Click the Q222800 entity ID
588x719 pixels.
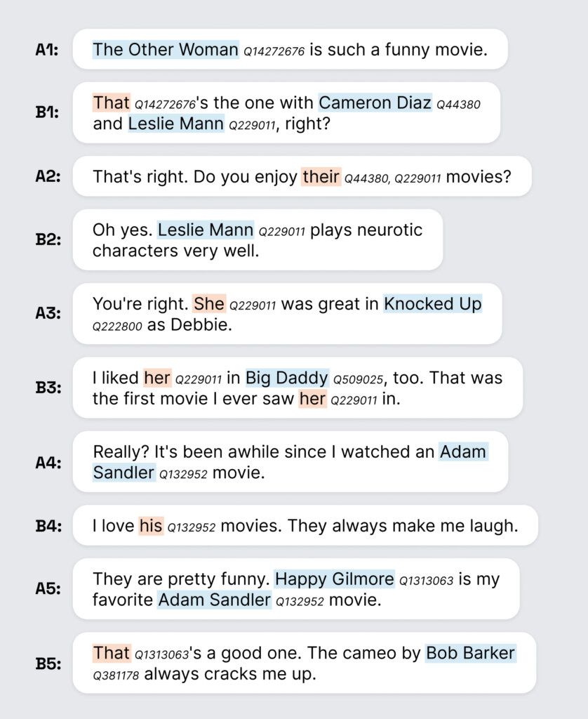click(117, 326)
